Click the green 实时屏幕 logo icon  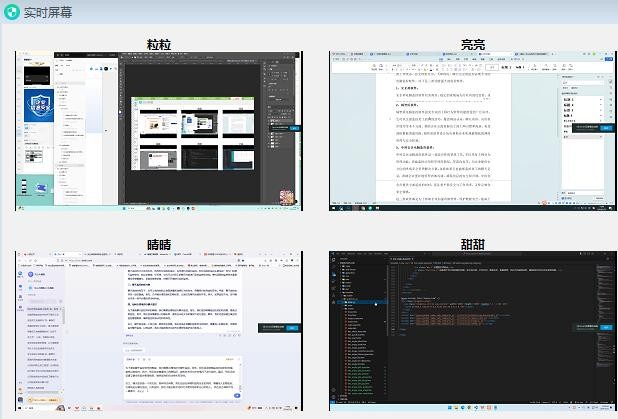click(12, 11)
